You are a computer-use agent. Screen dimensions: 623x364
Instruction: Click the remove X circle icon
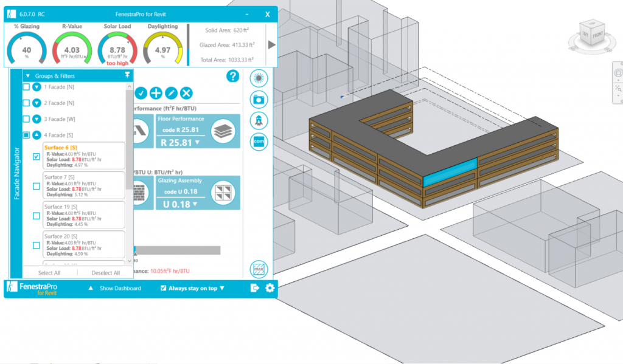[186, 94]
